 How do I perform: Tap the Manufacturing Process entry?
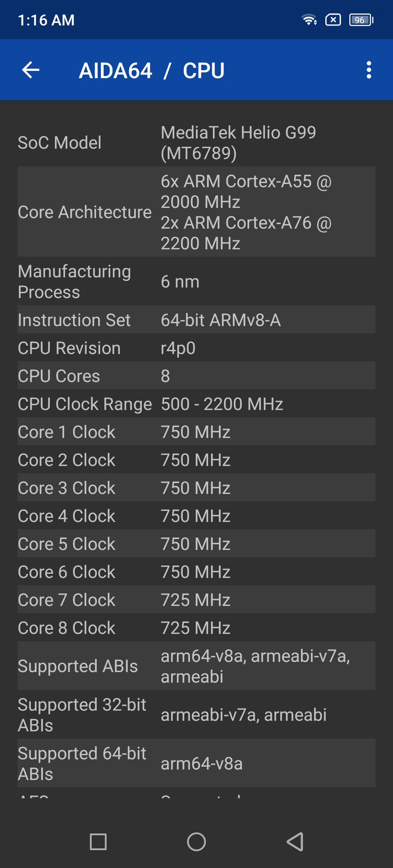[196, 281]
